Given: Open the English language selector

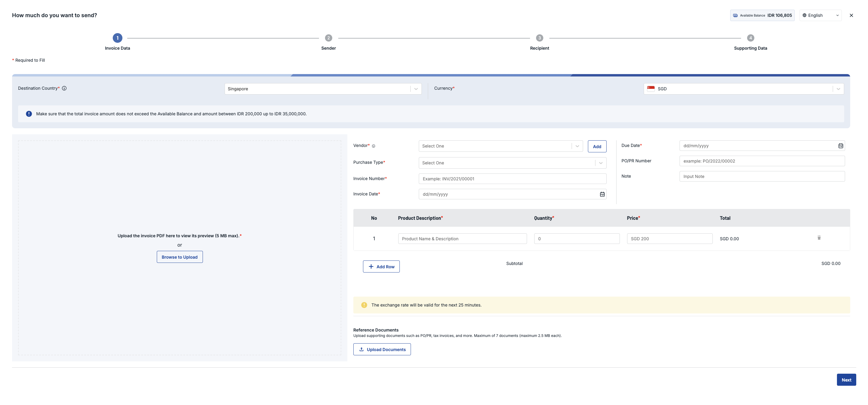Looking at the screenshot, I should pos(820,15).
